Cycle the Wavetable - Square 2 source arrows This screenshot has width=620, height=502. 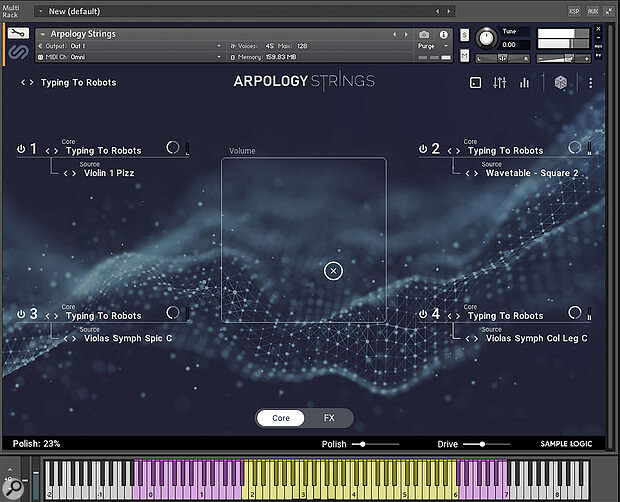point(472,174)
